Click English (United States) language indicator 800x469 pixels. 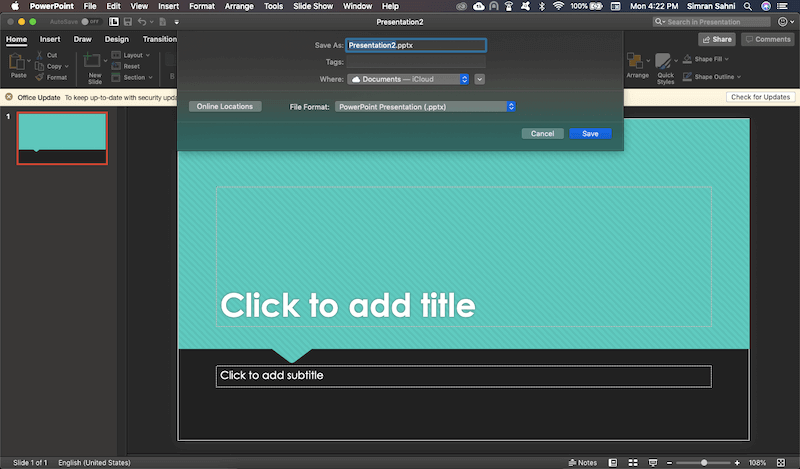94,462
